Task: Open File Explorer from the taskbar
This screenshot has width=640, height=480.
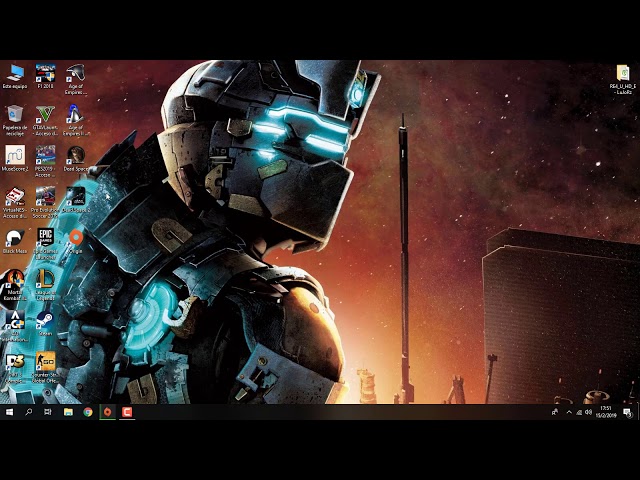Action: pyautogui.click(x=68, y=412)
